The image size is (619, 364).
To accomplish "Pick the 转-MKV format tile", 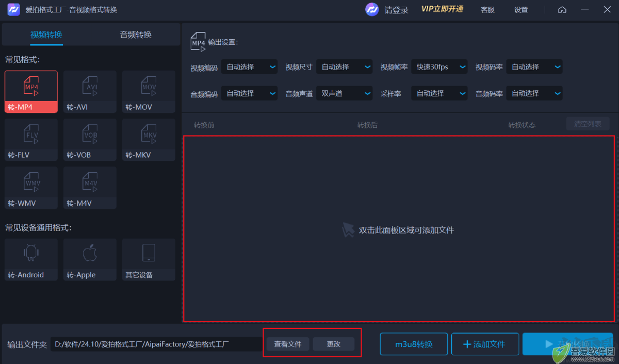I will point(149,140).
